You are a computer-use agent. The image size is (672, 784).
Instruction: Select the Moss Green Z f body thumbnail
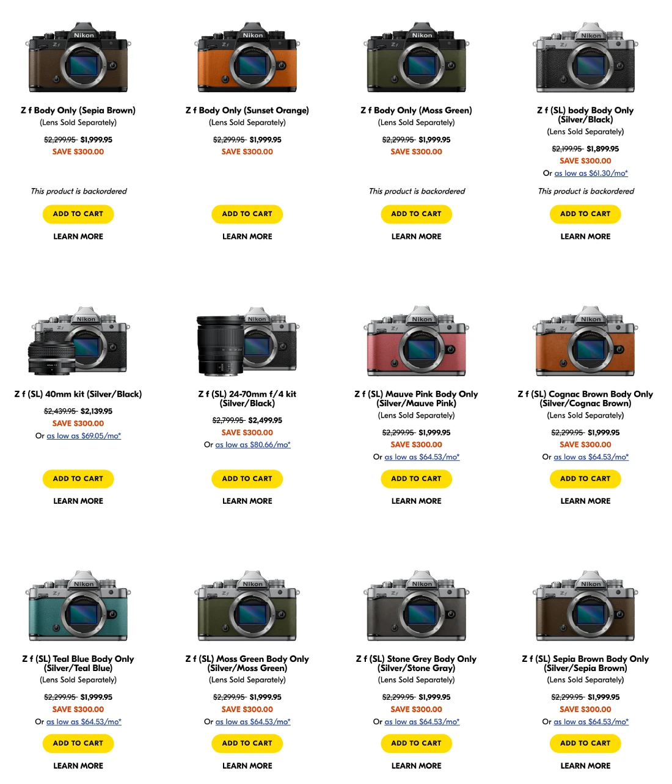(x=416, y=57)
